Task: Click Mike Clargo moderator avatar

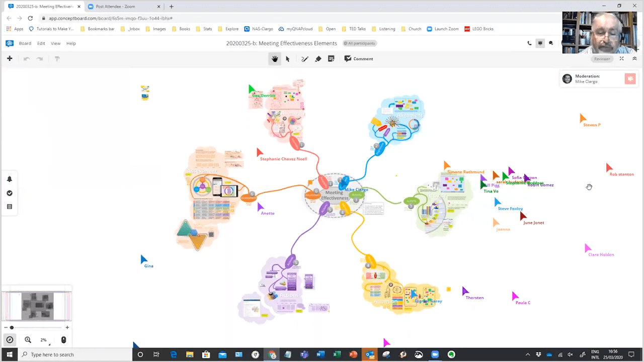Action: (567, 79)
